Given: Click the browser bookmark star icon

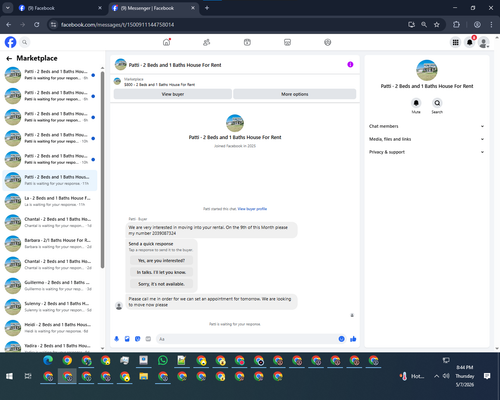Looking at the screenshot, I should tap(437, 25).
